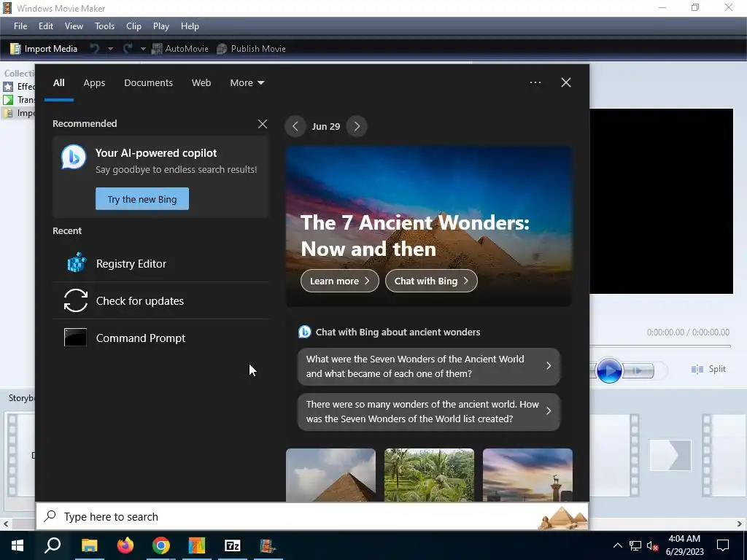Viewport: 747px width, 560px height.
Task: Go to previous day before Jun 29
Action: (x=295, y=126)
